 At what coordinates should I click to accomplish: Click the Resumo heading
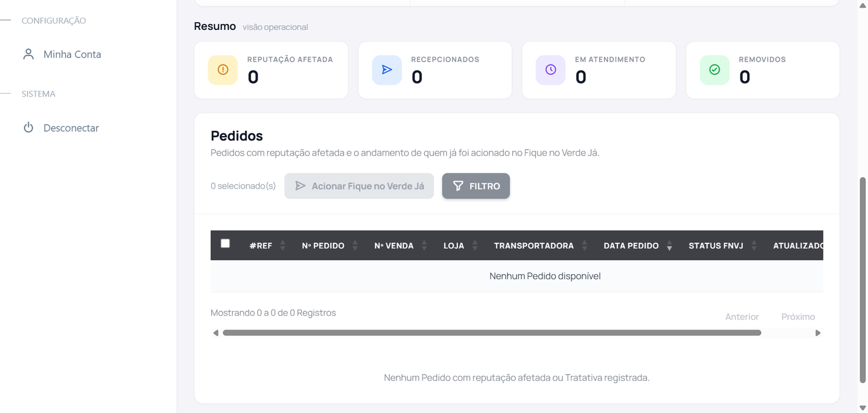[x=215, y=26]
